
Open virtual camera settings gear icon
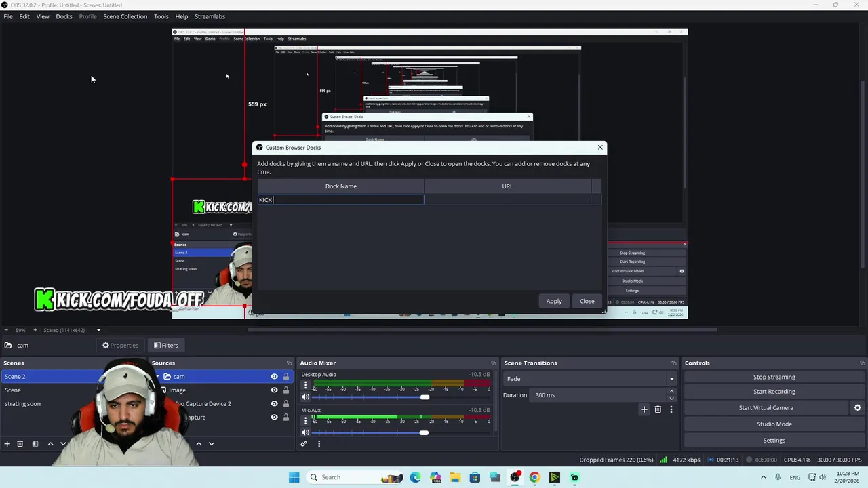857,408
